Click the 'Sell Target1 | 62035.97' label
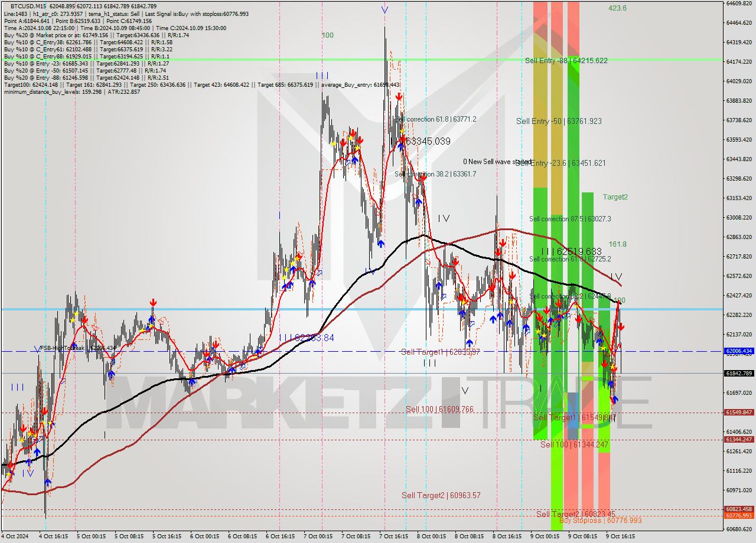The width and height of the screenshot is (756, 543). [440, 352]
